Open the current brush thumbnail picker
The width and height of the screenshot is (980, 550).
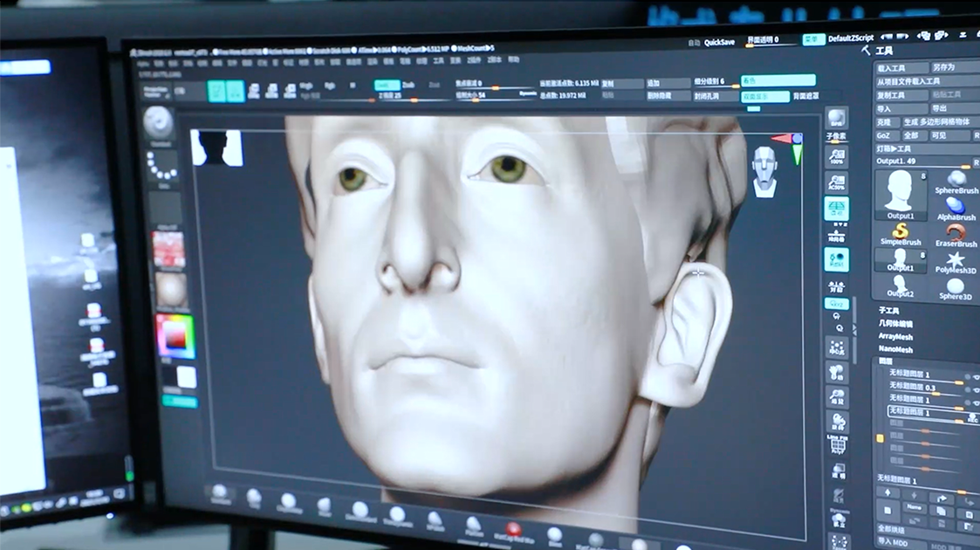[159, 124]
